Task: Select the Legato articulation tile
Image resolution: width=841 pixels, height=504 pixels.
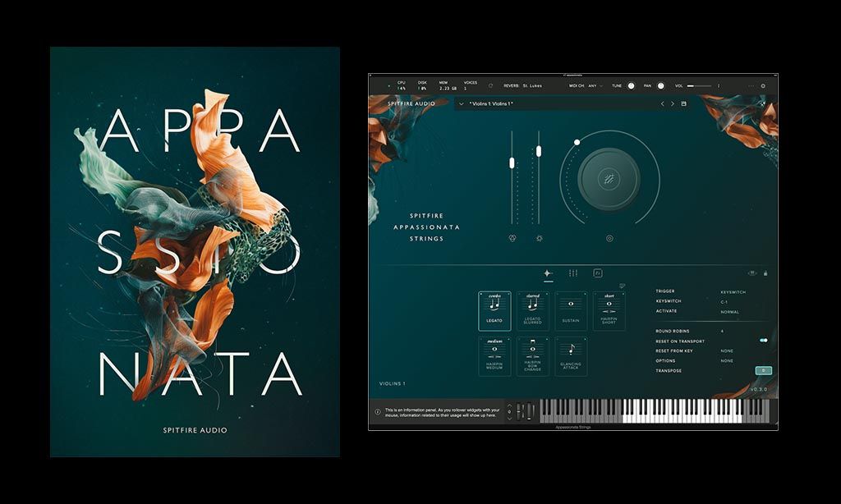Action: click(494, 311)
